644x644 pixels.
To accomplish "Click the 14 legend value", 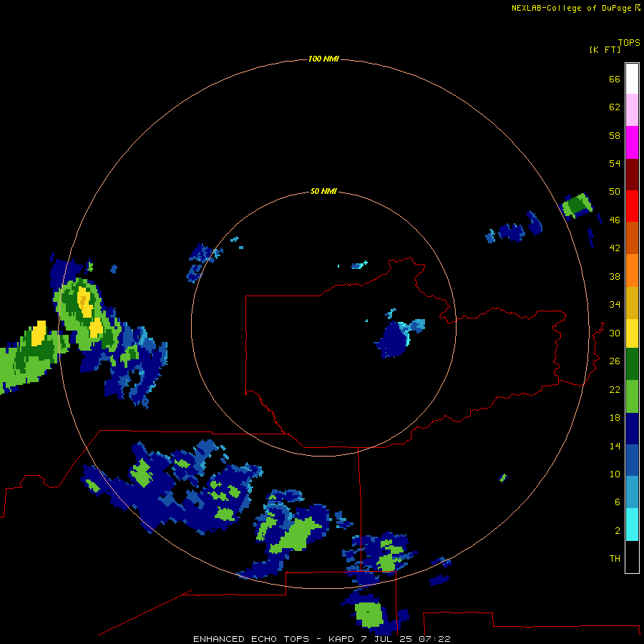I will [615, 446].
